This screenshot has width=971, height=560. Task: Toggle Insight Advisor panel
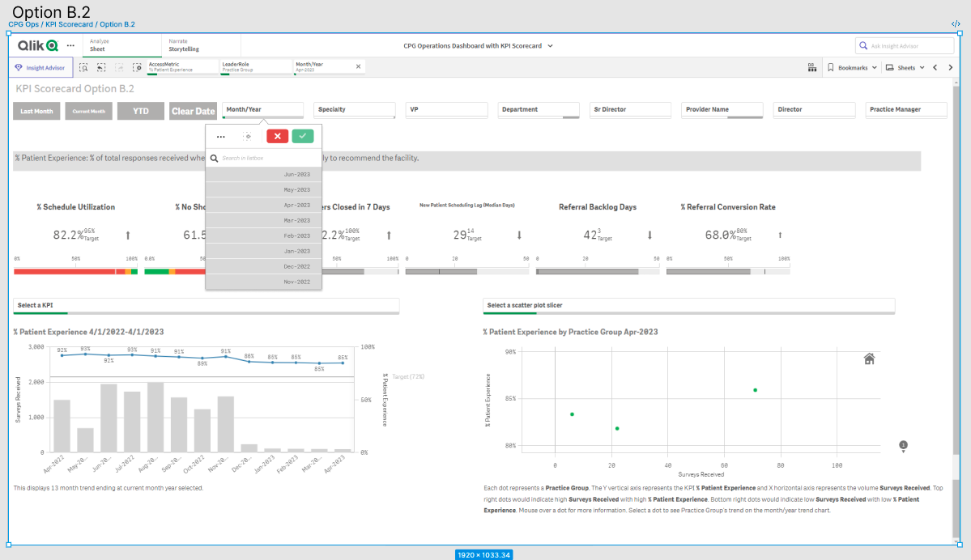click(x=40, y=67)
